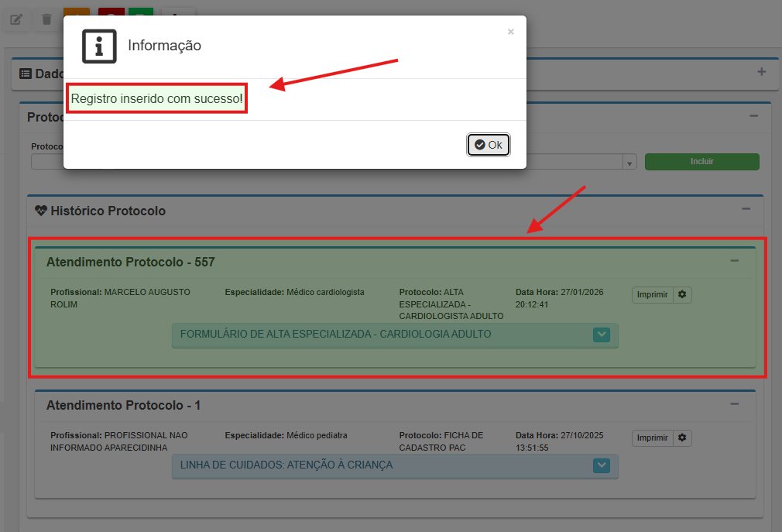
Task: Click the gear icon for Protocolo 1
Action: pos(682,438)
